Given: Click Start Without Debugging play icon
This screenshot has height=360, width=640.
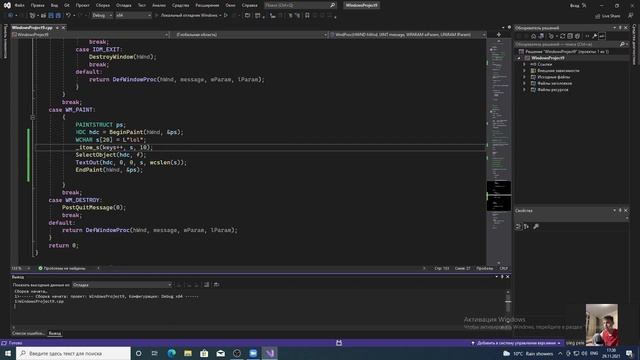Looking at the screenshot, I should (226, 16).
